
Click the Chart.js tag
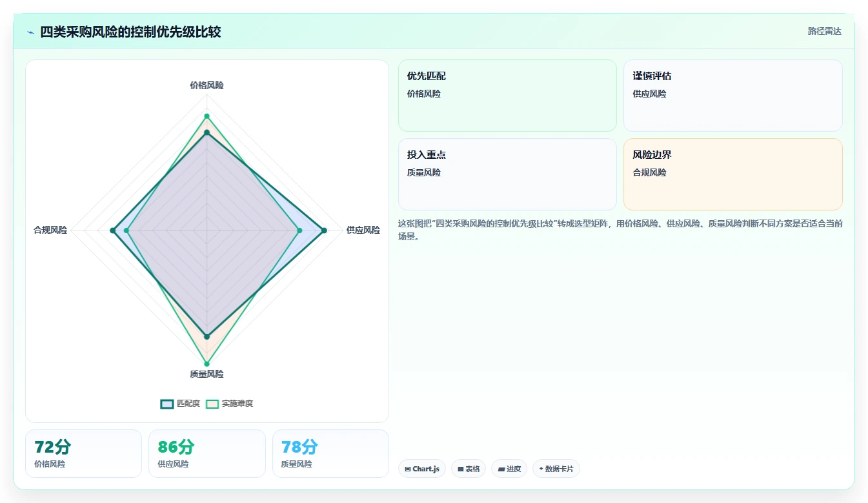[x=422, y=469]
